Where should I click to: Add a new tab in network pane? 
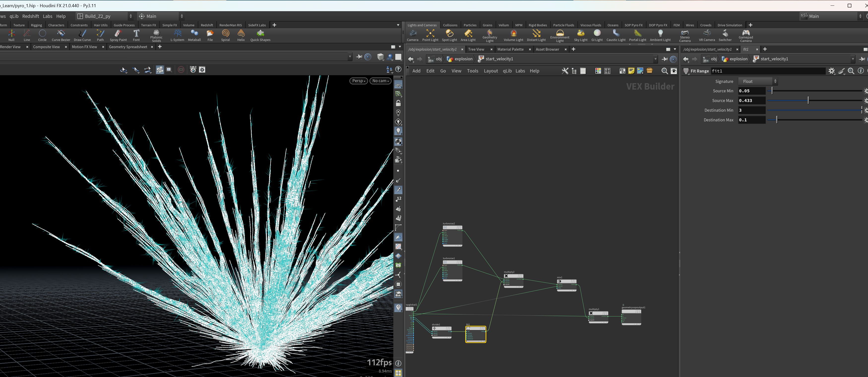(x=573, y=49)
